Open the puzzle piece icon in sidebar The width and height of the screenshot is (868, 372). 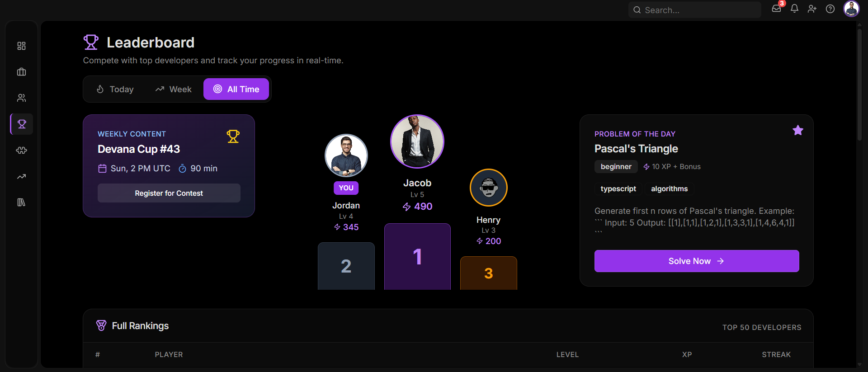tap(21, 150)
